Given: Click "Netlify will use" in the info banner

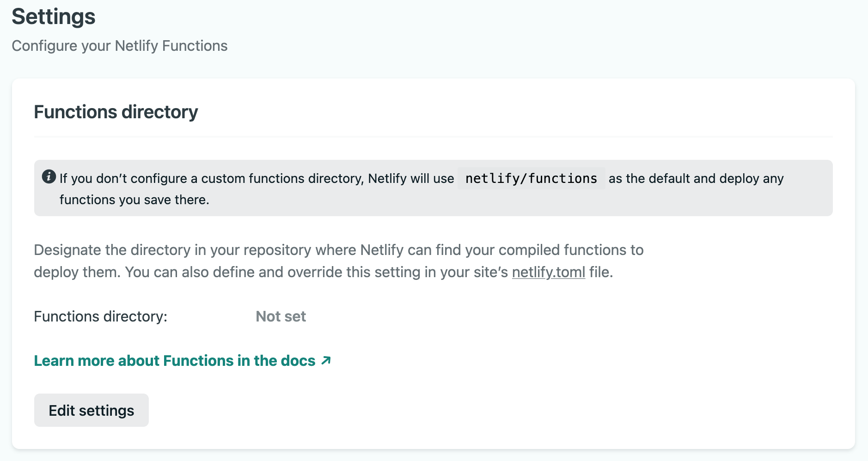Looking at the screenshot, I should pos(411,178).
